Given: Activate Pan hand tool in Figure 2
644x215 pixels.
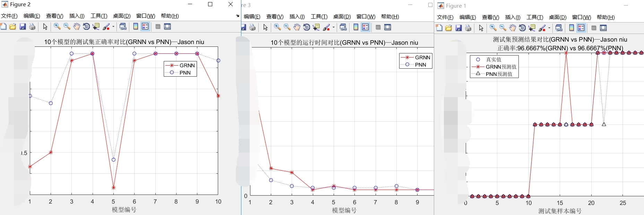Looking at the screenshot, I should (77, 27).
